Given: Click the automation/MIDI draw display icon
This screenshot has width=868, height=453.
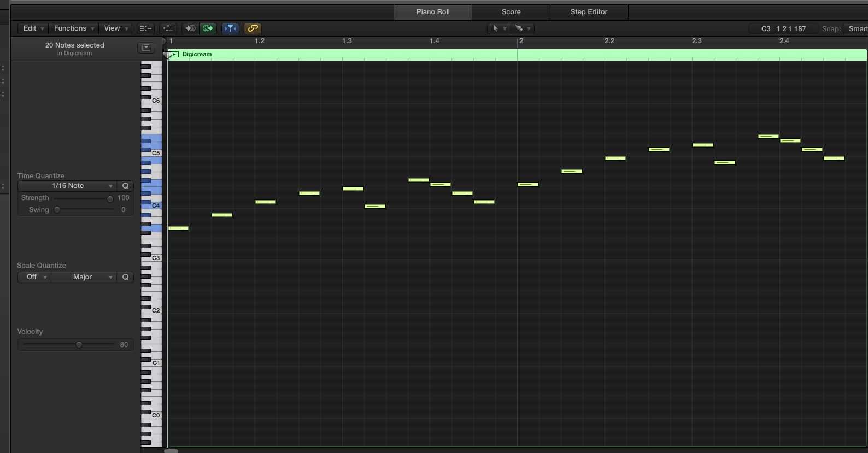Looking at the screenshot, I should tap(168, 28).
